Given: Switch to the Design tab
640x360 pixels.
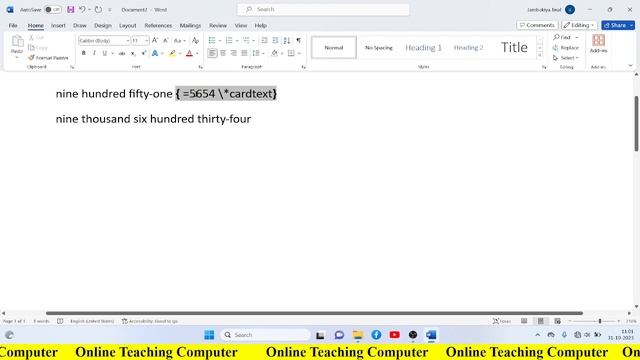Looking at the screenshot, I should 103,25.
